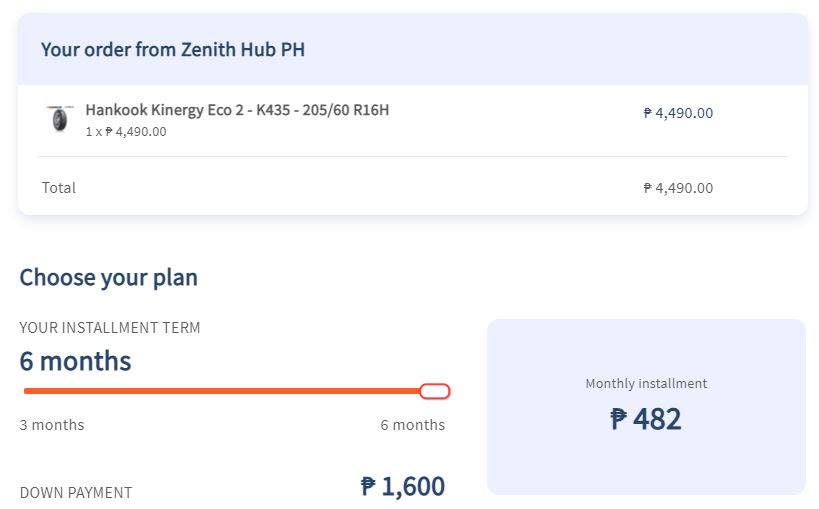Click the orange installment term slider handle
Screen dimensions: 819x509
point(435,391)
